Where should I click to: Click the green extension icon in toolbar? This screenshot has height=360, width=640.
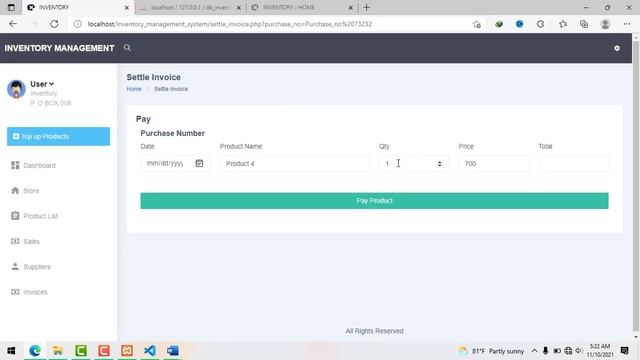coord(499,24)
